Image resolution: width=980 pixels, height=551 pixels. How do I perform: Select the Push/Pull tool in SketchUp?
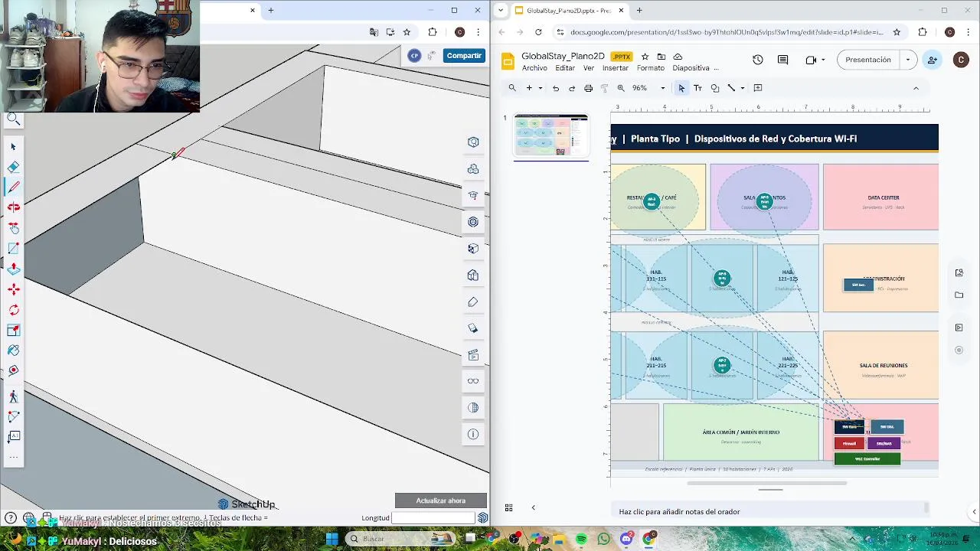coord(13,269)
